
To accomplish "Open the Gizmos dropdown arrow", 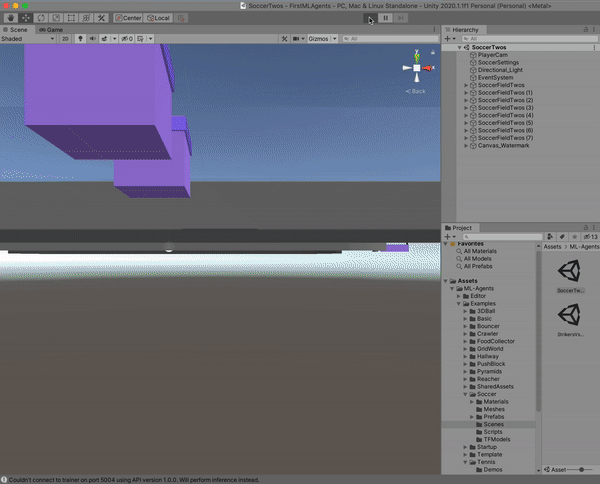I will point(334,39).
